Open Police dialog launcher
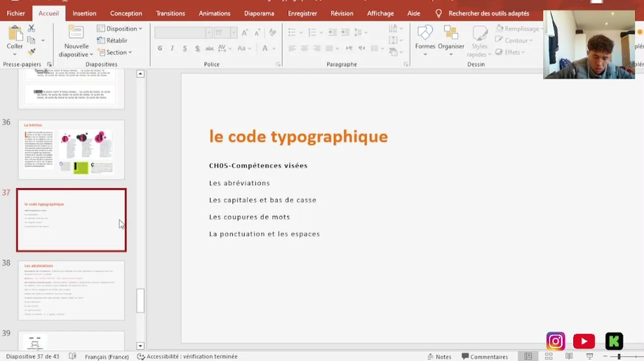The width and height of the screenshot is (644, 361). 278,65
